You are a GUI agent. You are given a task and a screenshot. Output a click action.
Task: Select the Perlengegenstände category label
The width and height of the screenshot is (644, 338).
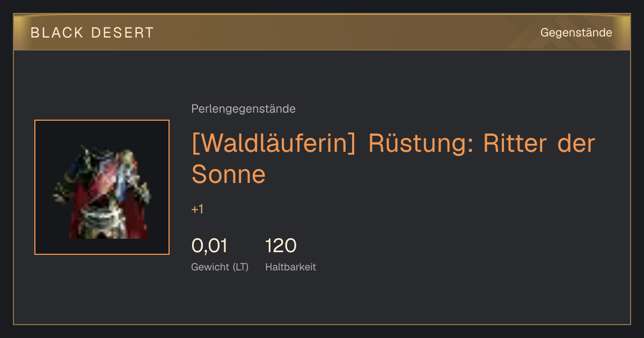tap(243, 109)
